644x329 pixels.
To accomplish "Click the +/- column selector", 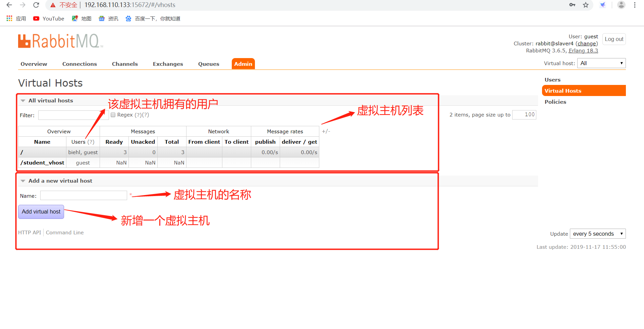I will click(326, 131).
